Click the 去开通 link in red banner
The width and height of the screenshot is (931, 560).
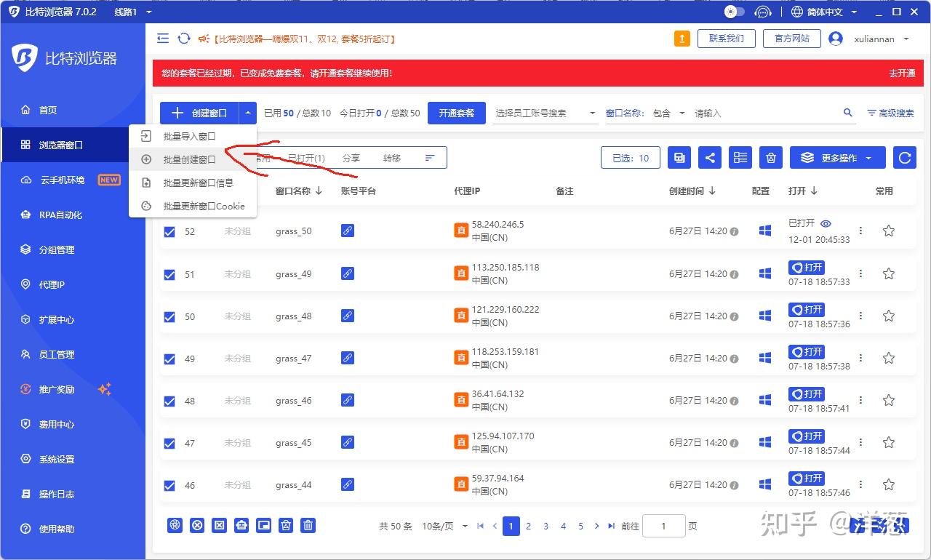[902, 73]
